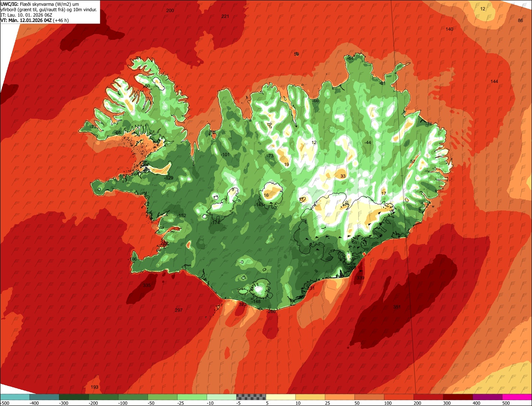Click initial time 'IT: Lau. 10. 01. 2026 06Z'
Screen dimensions: 532x406
26,15
